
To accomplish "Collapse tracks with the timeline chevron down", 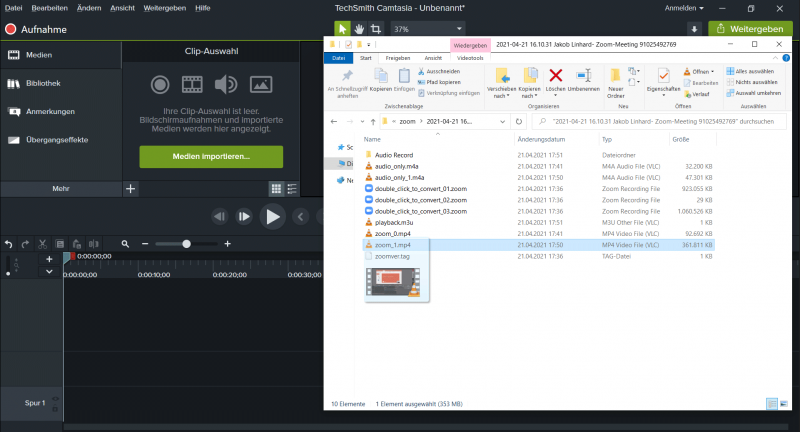I will coord(49,272).
